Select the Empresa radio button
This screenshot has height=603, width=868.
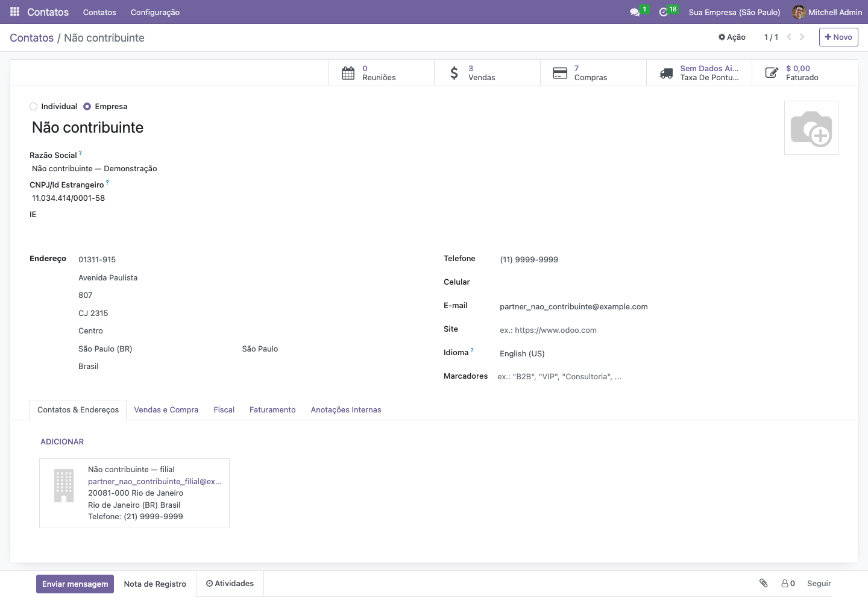coord(87,107)
